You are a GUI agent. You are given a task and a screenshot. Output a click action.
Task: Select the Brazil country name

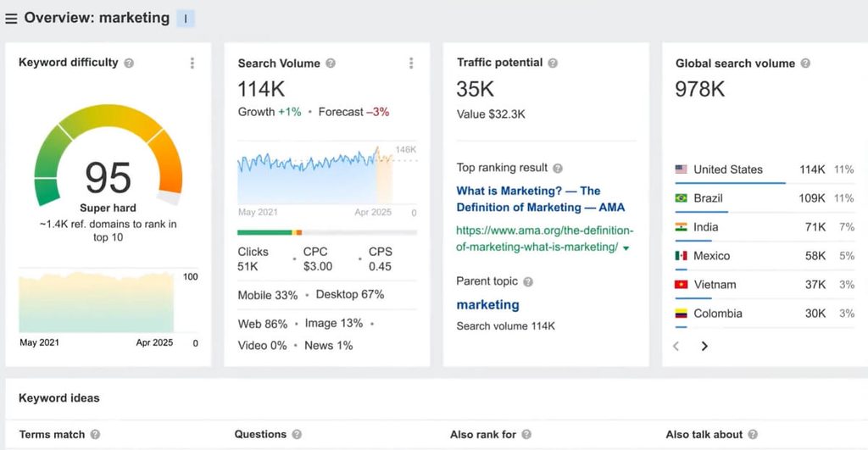click(708, 198)
